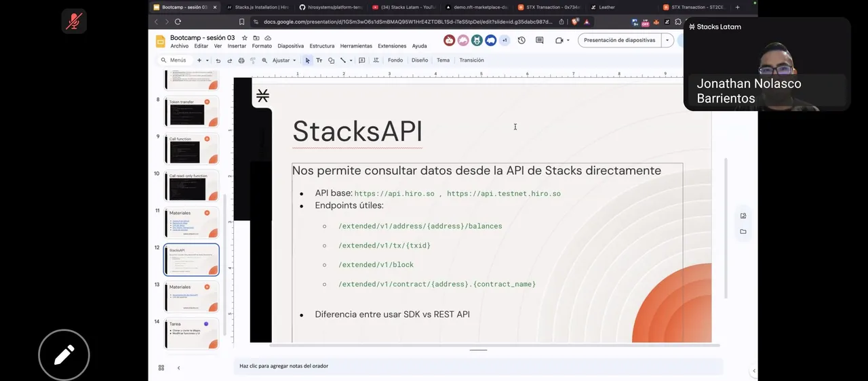Open the Insertar menu
This screenshot has width=868, height=381.
(x=237, y=46)
